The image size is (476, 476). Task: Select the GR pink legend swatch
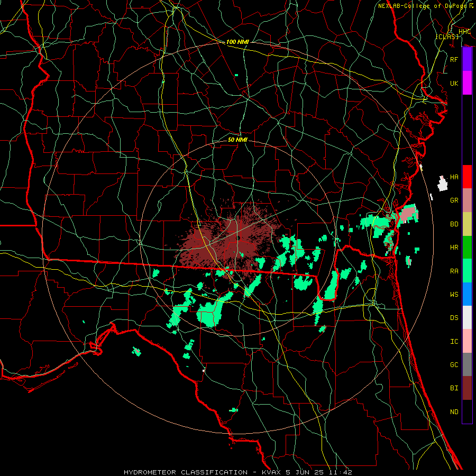(x=467, y=200)
